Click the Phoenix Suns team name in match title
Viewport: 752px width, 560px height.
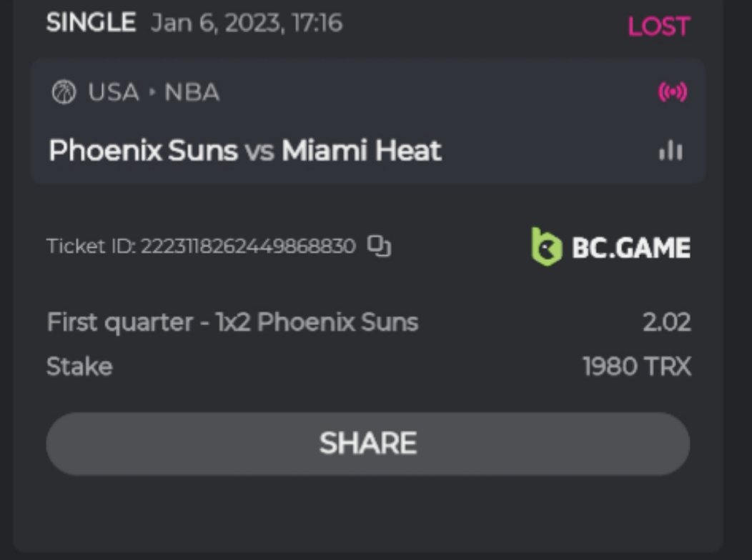[x=143, y=151]
